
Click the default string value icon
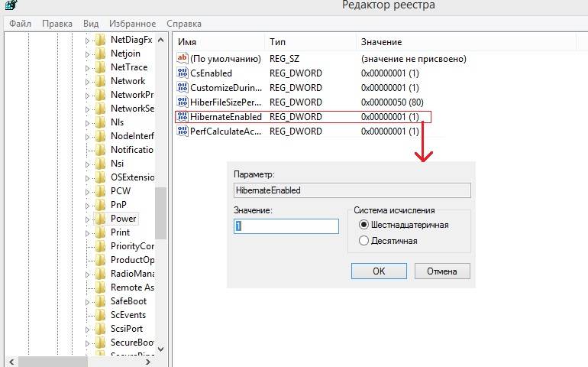tap(182, 59)
